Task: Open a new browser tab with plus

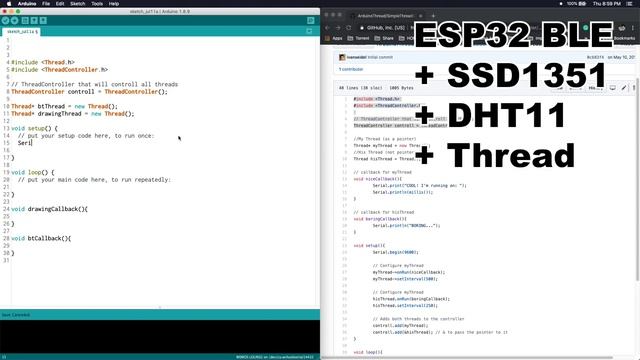Action: (433, 16)
